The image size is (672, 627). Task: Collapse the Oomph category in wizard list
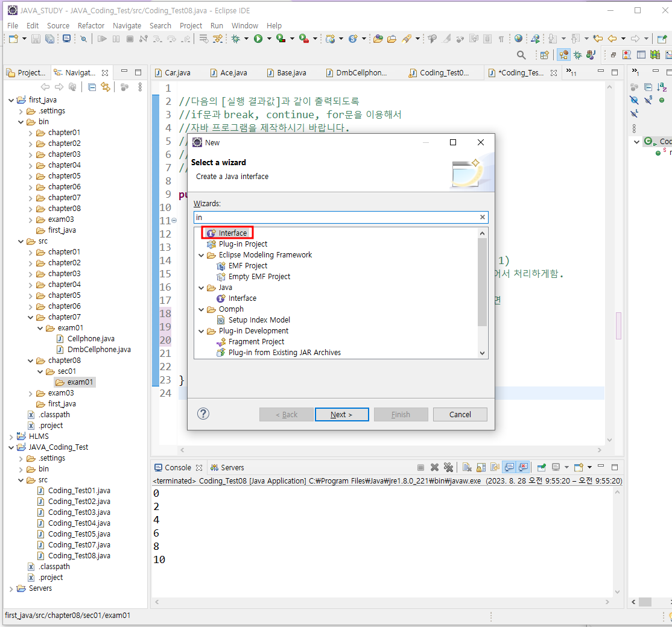click(201, 309)
